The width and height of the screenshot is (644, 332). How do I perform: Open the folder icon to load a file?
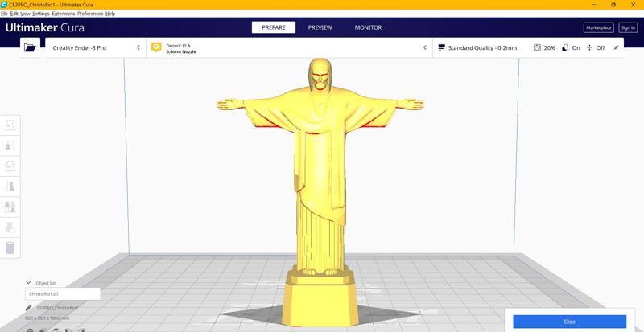(30, 47)
